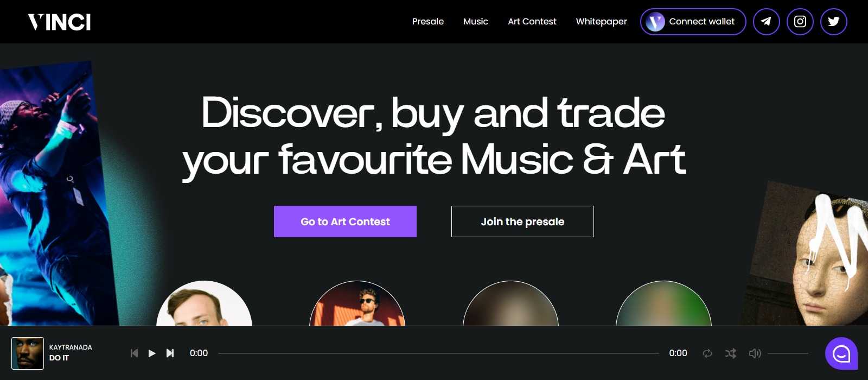Click the Kaytranada album cover thumbnail
Screen dimensions: 868x380
click(x=28, y=353)
